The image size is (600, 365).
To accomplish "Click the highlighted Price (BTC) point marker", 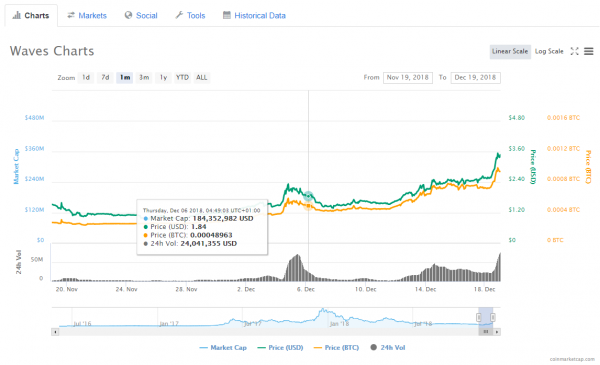I will (x=308, y=206).
